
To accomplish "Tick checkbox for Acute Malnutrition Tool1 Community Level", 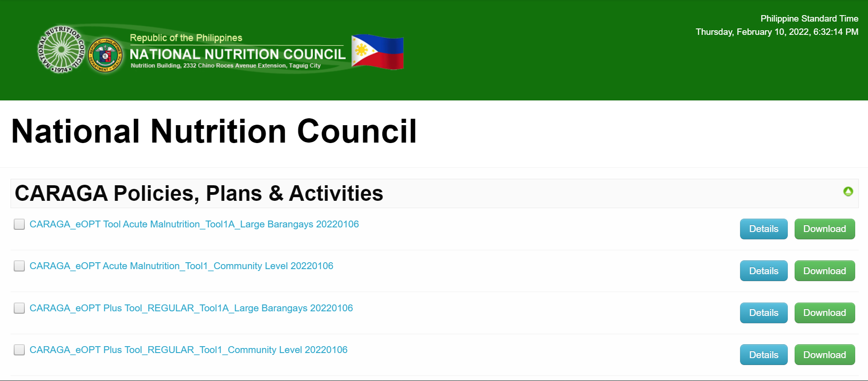I will coord(19,266).
